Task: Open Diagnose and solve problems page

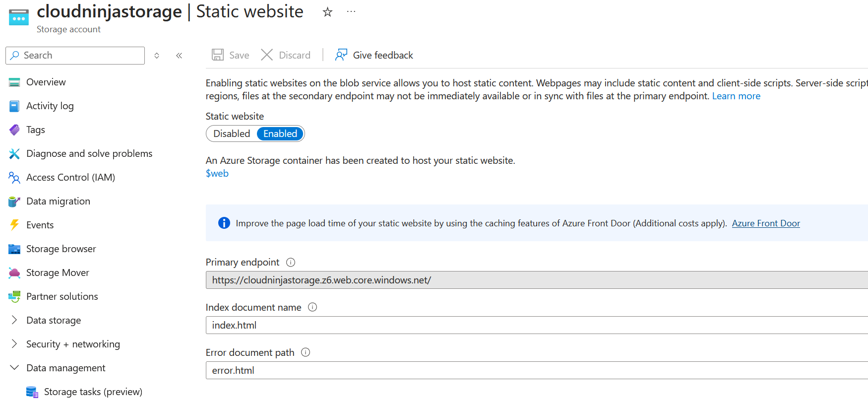Action: [89, 154]
